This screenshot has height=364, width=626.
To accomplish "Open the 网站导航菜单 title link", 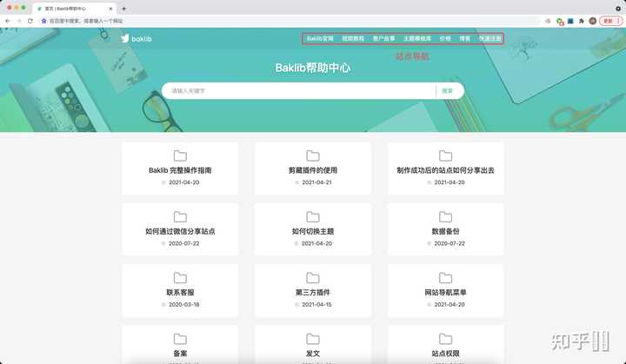I will pyautogui.click(x=445, y=293).
